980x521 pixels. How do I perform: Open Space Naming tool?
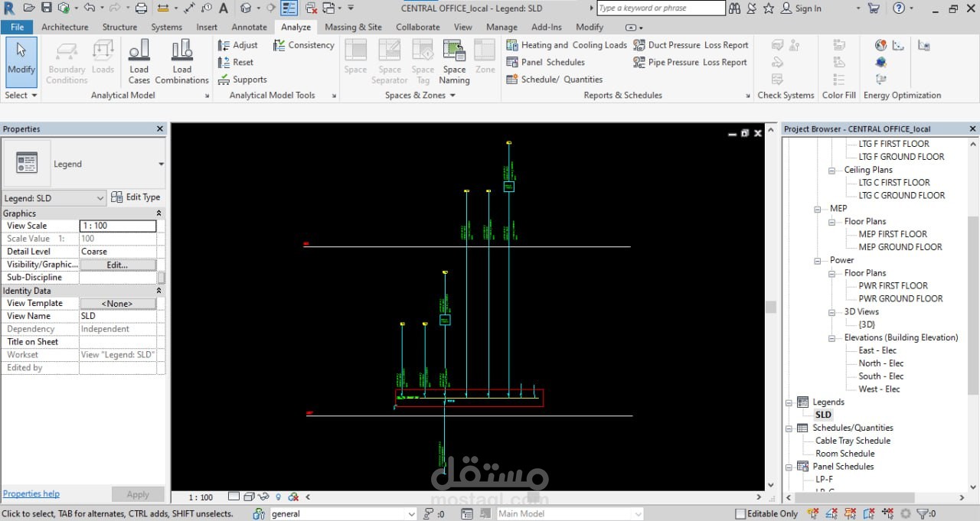point(454,61)
